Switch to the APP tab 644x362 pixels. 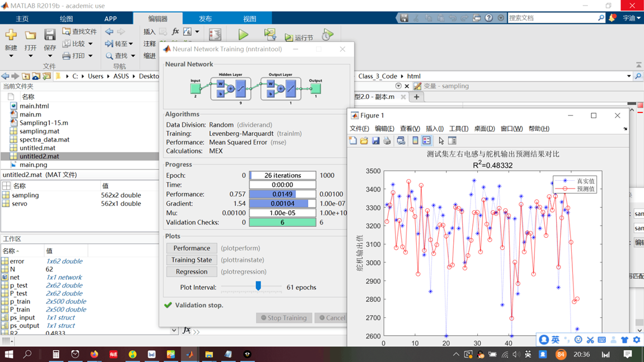pyautogui.click(x=110, y=19)
